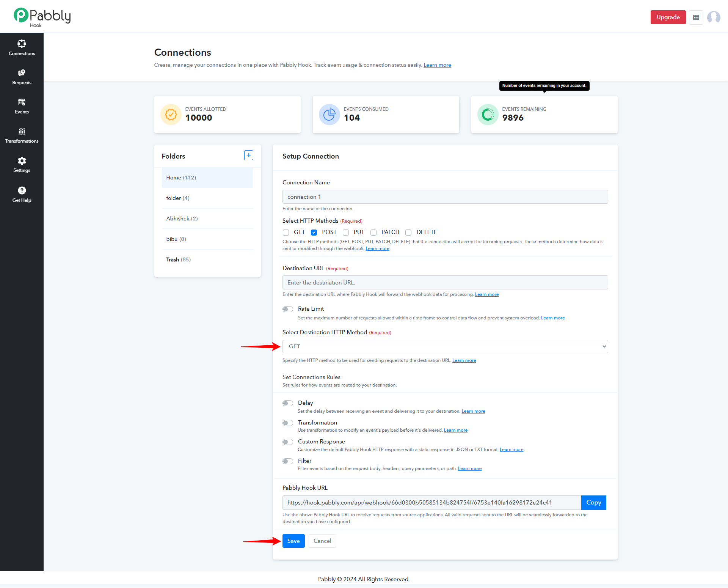Enable the Transformation toggle
This screenshot has height=588, width=728.
coord(288,423)
